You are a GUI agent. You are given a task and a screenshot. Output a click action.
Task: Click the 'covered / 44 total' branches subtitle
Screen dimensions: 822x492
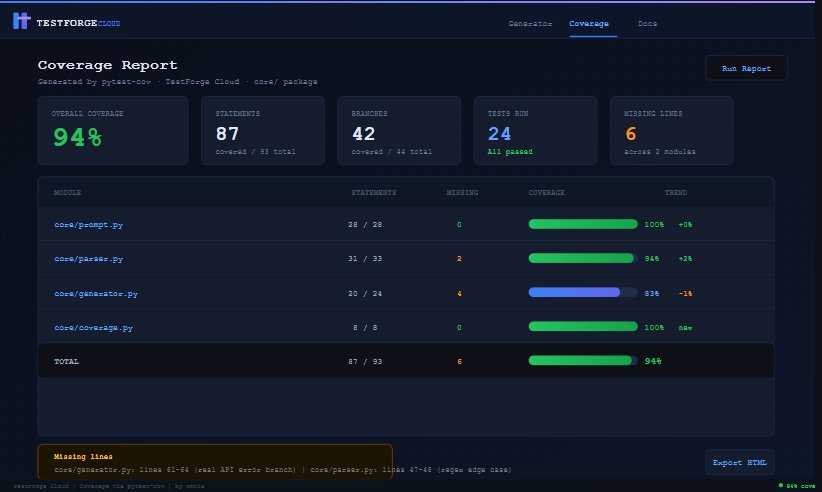coord(392,152)
